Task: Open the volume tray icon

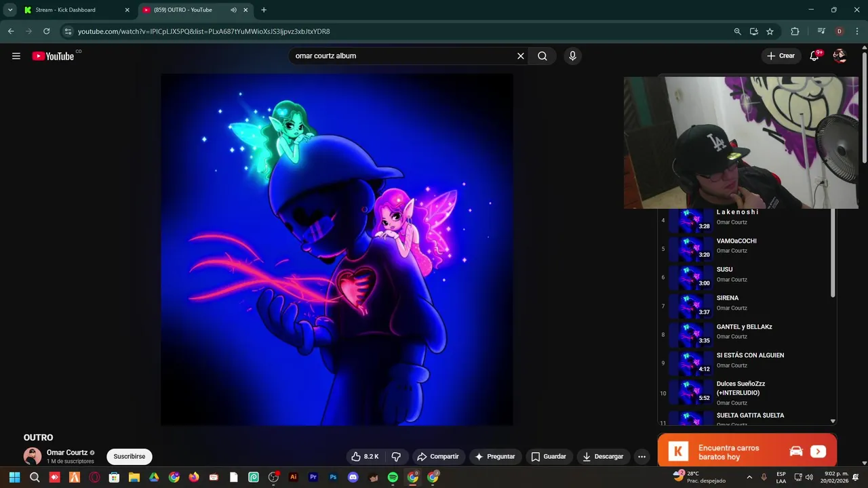Action: [809, 477]
